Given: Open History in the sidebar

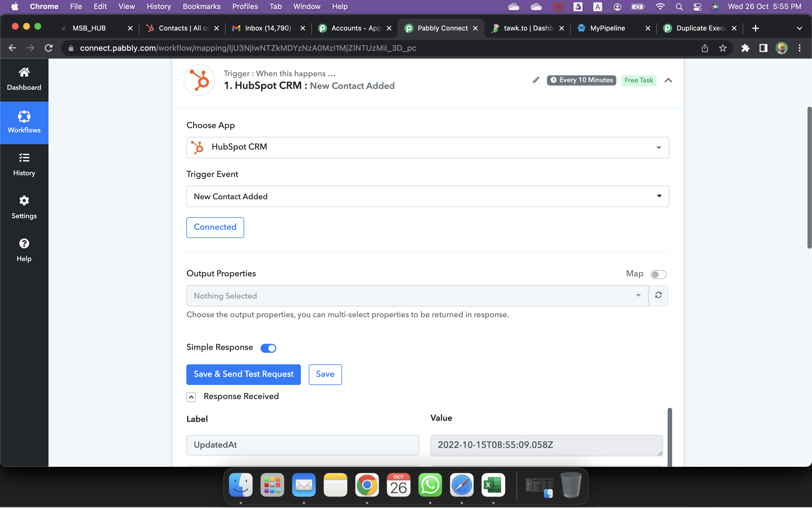Looking at the screenshot, I should coord(24,165).
